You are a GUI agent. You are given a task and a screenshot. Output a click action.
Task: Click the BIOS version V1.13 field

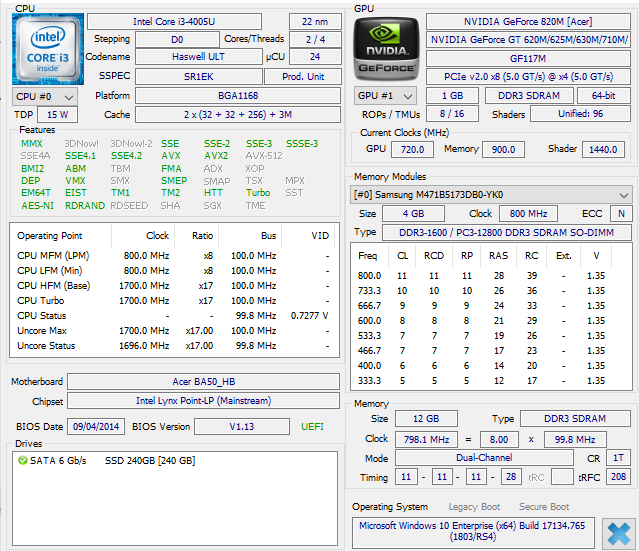tap(242, 427)
